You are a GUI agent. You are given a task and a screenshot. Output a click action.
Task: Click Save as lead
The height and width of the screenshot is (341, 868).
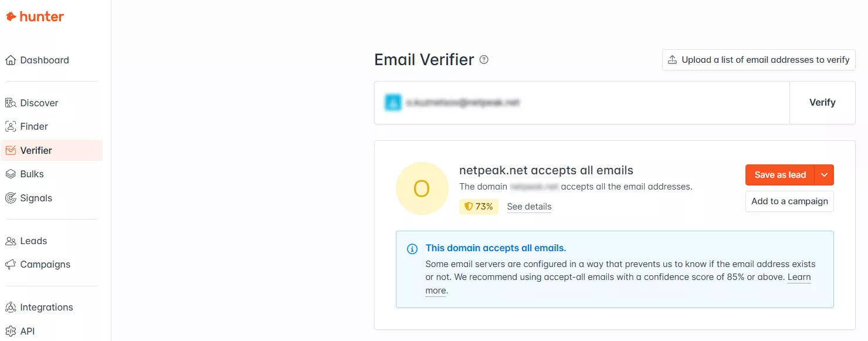pos(780,175)
